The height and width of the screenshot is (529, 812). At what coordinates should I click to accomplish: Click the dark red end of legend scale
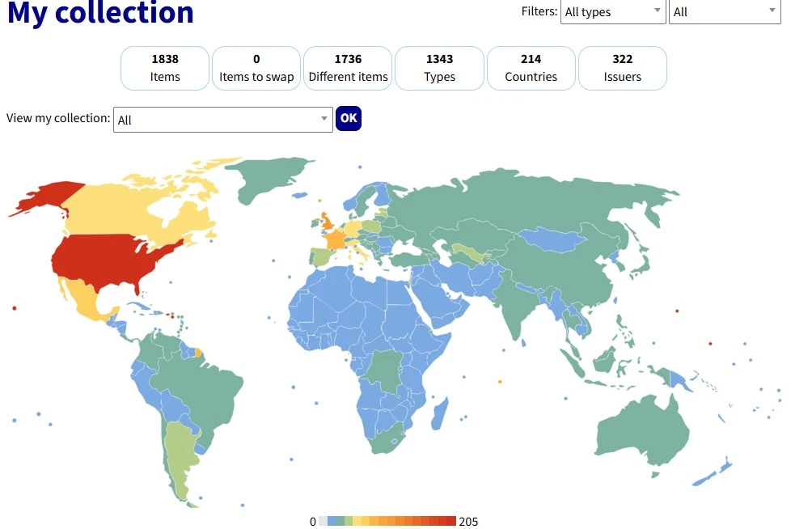click(451, 521)
